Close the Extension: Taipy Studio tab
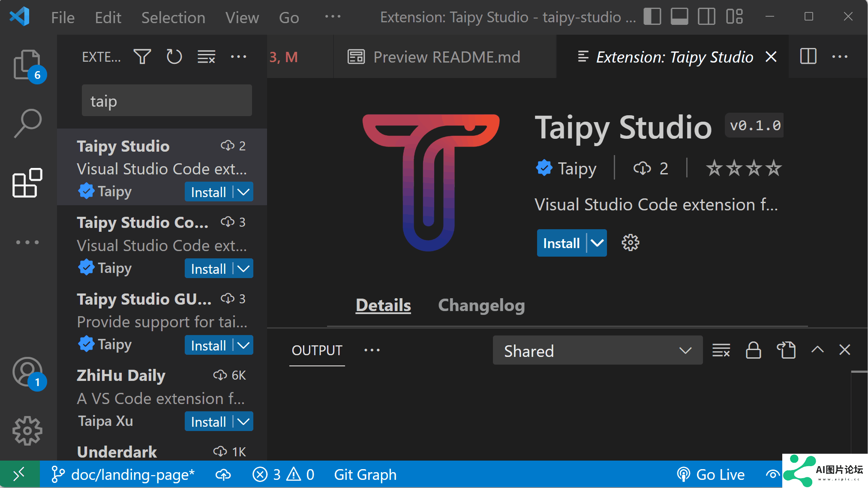Screen dimensions: 868x488 coord(771,57)
